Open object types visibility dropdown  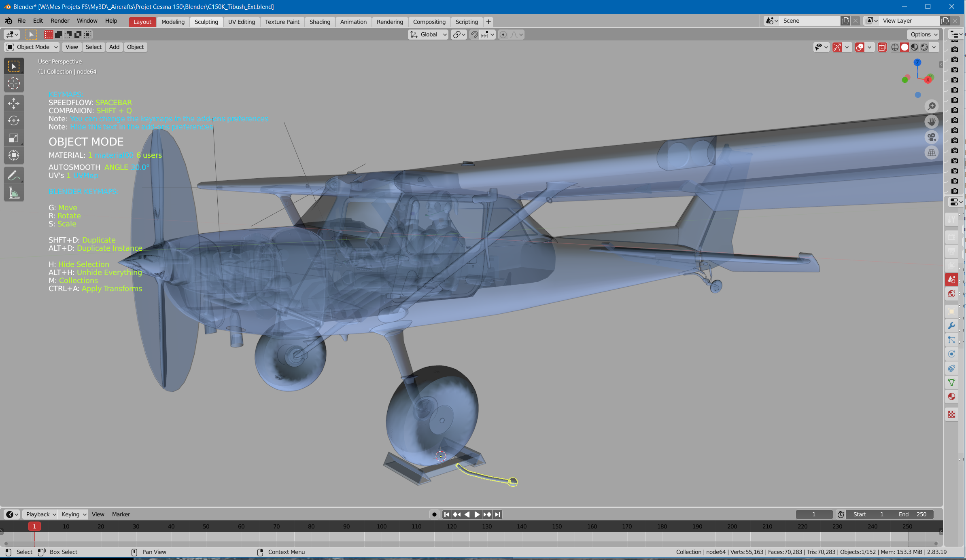click(821, 47)
